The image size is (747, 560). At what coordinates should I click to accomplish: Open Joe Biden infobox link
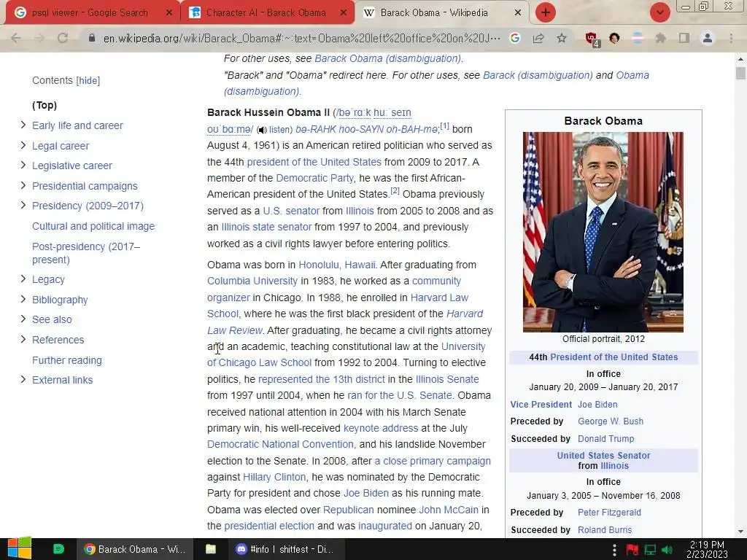point(597,405)
